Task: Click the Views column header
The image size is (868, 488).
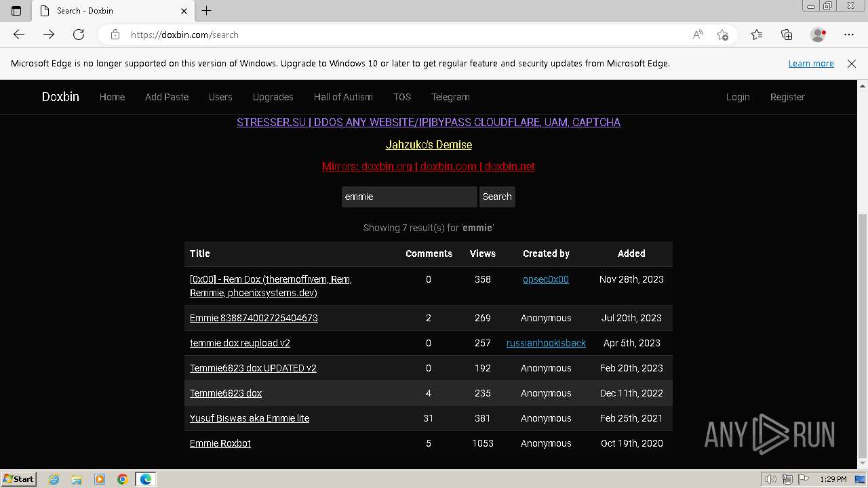Action: (483, 253)
